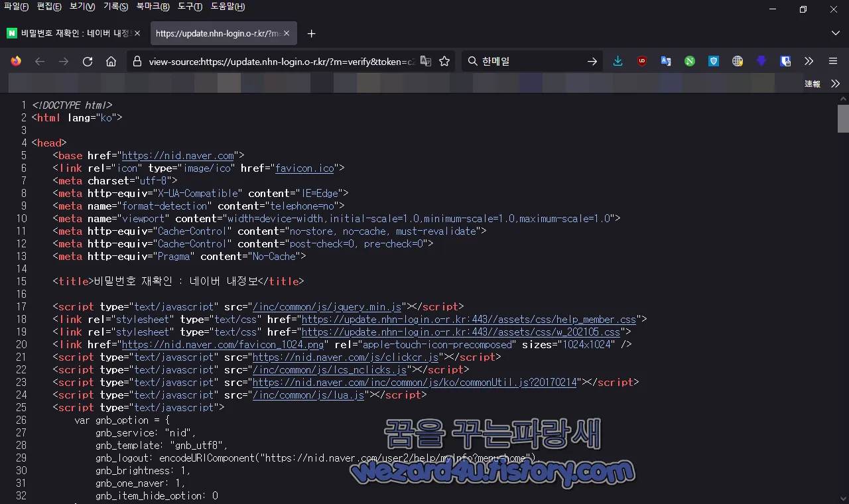Click the gnb_service: "nid" line
Image resolution: width=849 pixels, height=504 pixels.
(145, 433)
